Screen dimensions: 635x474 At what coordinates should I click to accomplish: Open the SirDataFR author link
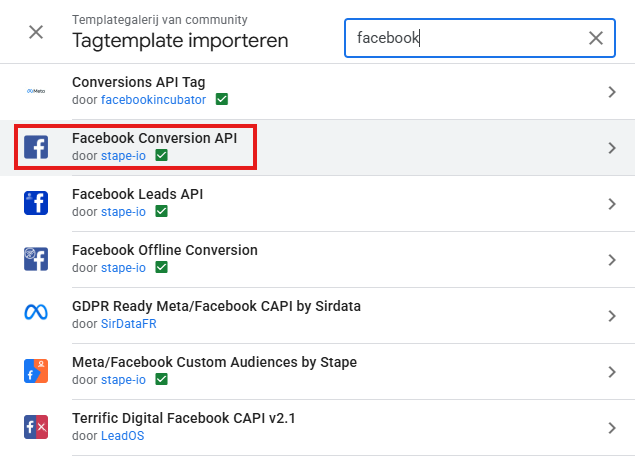[126, 324]
